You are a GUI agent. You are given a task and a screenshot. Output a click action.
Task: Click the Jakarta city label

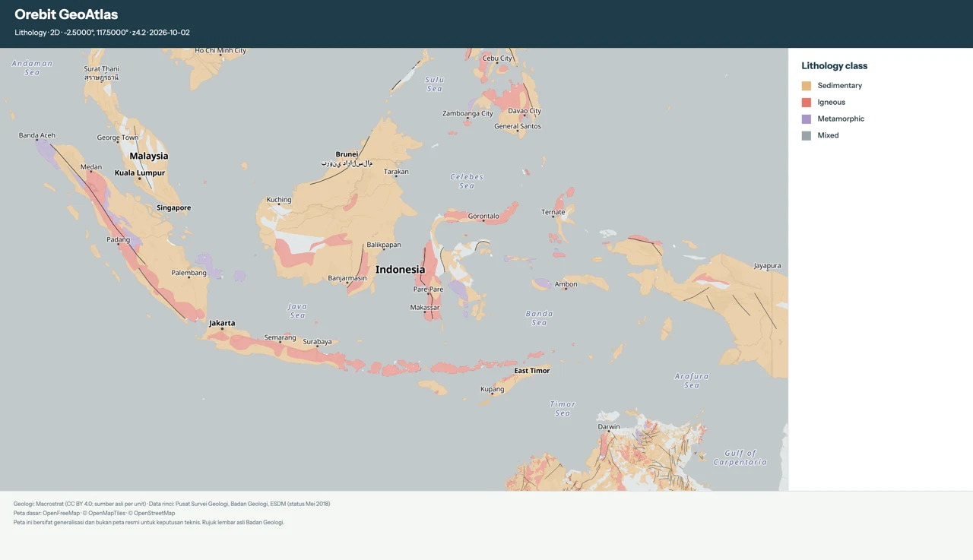tap(222, 323)
